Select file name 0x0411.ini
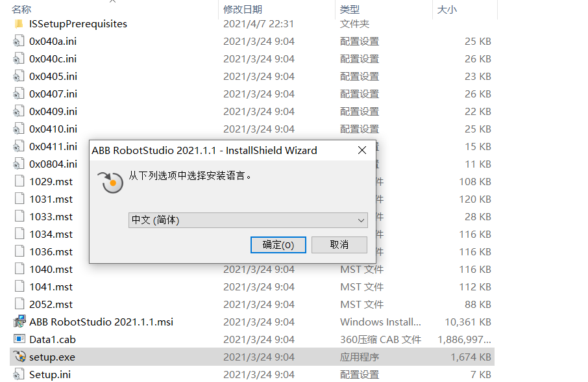 click(x=53, y=146)
